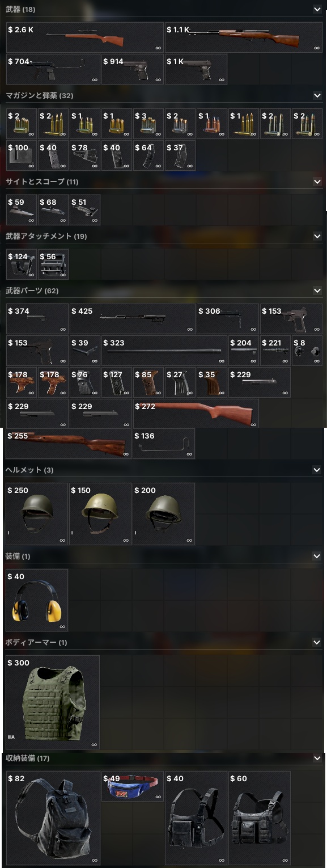Select the yellow earmuffs priced $40
The width and height of the screenshot is (327, 868).
[x=37, y=600]
